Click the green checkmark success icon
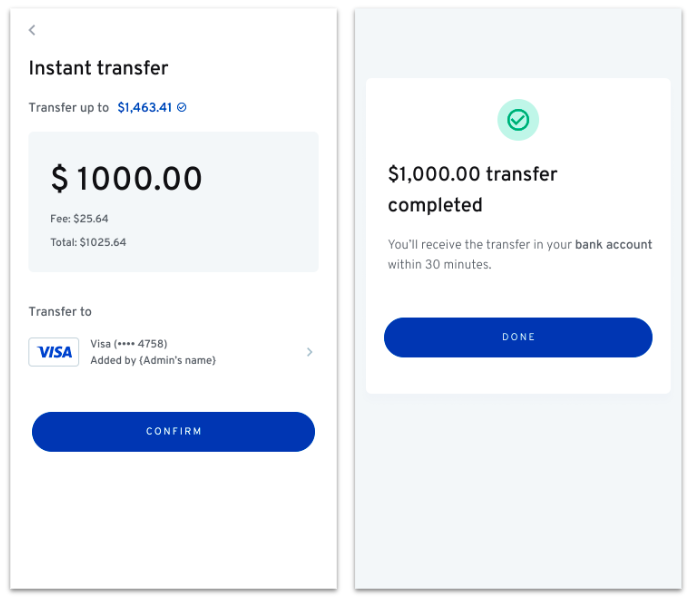This screenshot has width=691, height=602. (518, 120)
